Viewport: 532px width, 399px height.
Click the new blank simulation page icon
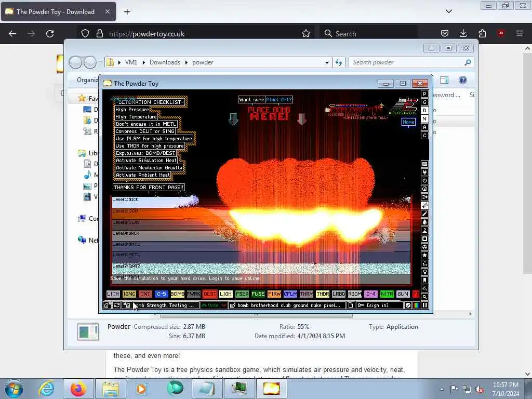pyautogui.click(x=351, y=305)
